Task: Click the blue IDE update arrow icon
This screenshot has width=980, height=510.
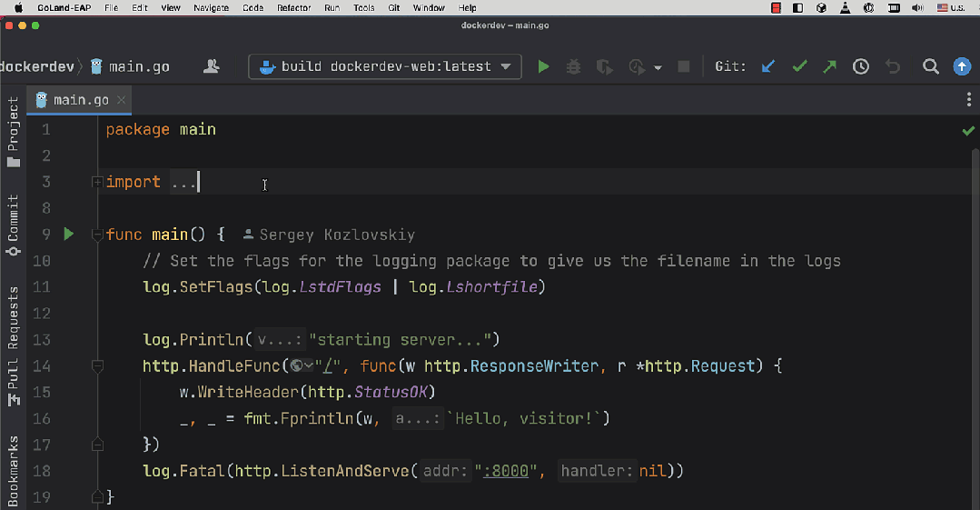Action: (x=962, y=66)
